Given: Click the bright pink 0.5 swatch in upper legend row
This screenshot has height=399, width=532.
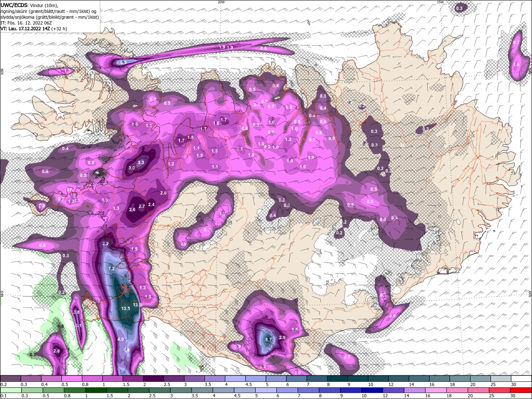Looking at the screenshot, I should coord(72,378).
